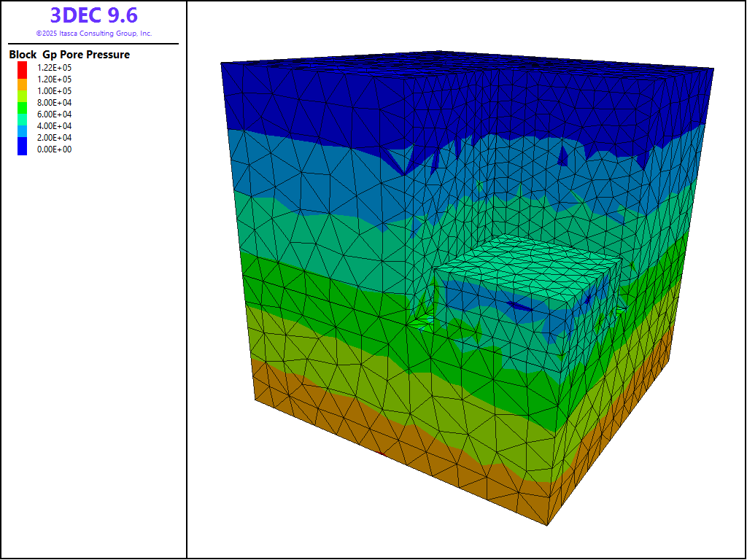Viewport: 747px width, 560px height.
Task: Select the 1.00E+05 legend label
Action: coord(54,90)
